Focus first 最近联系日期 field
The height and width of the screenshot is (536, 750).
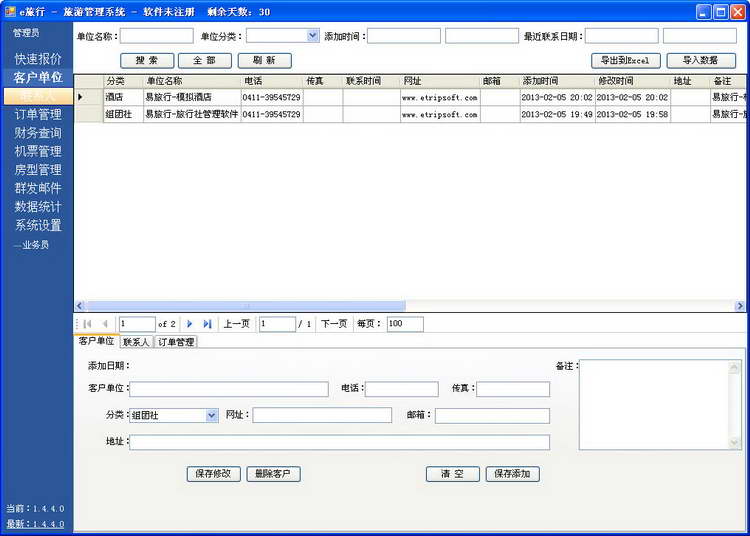(x=621, y=36)
